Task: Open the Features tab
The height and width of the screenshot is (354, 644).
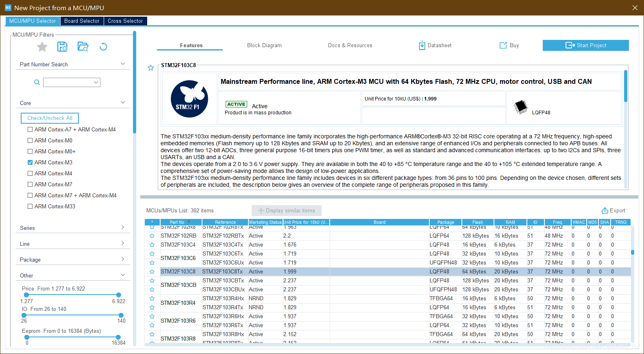Action: pos(190,45)
